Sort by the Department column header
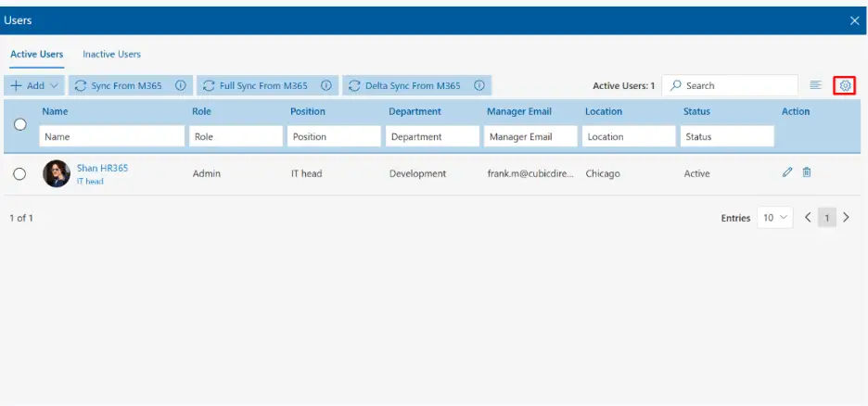868x406 pixels. 415,111
